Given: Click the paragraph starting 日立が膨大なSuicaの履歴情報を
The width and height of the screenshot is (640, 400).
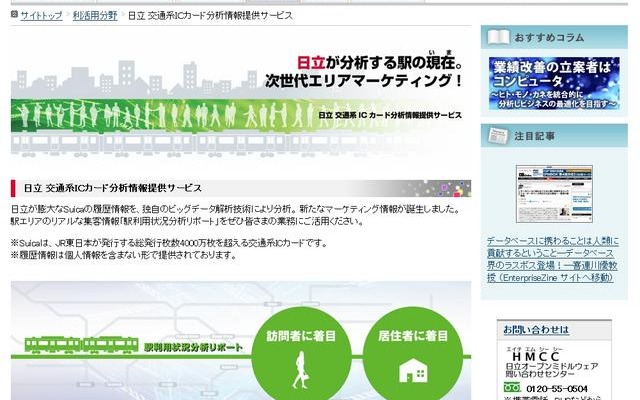Looking at the screenshot, I should [x=236, y=215].
